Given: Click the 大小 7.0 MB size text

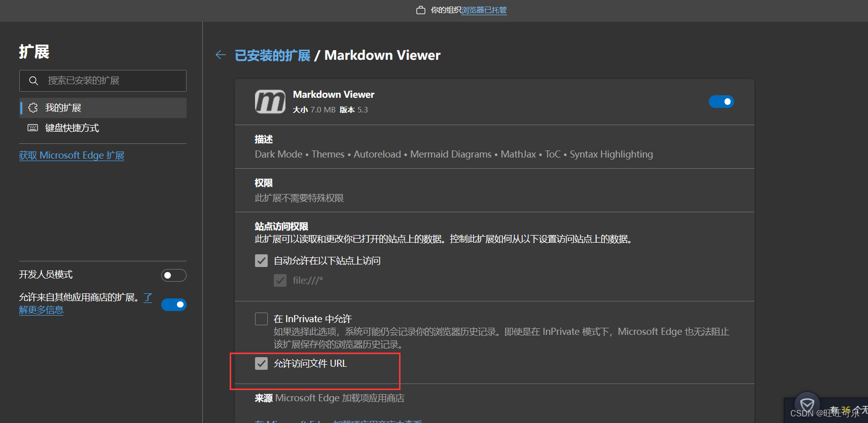Looking at the screenshot, I should pyautogui.click(x=314, y=110).
